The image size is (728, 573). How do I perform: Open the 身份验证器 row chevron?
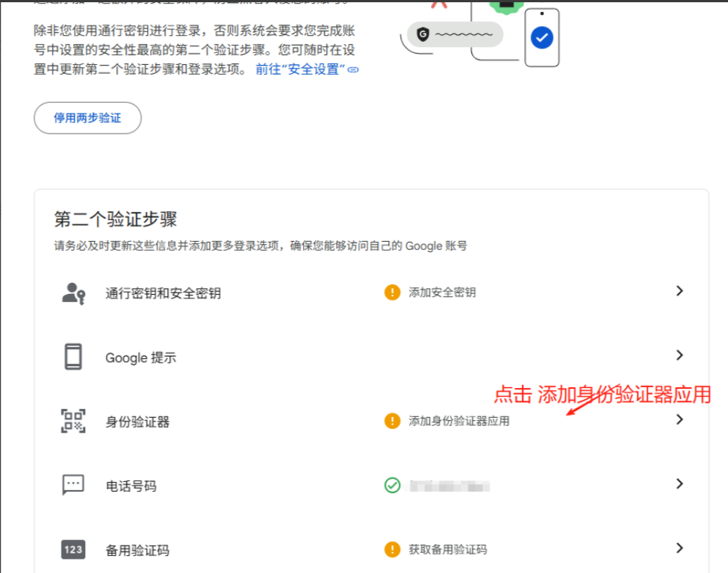(679, 419)
